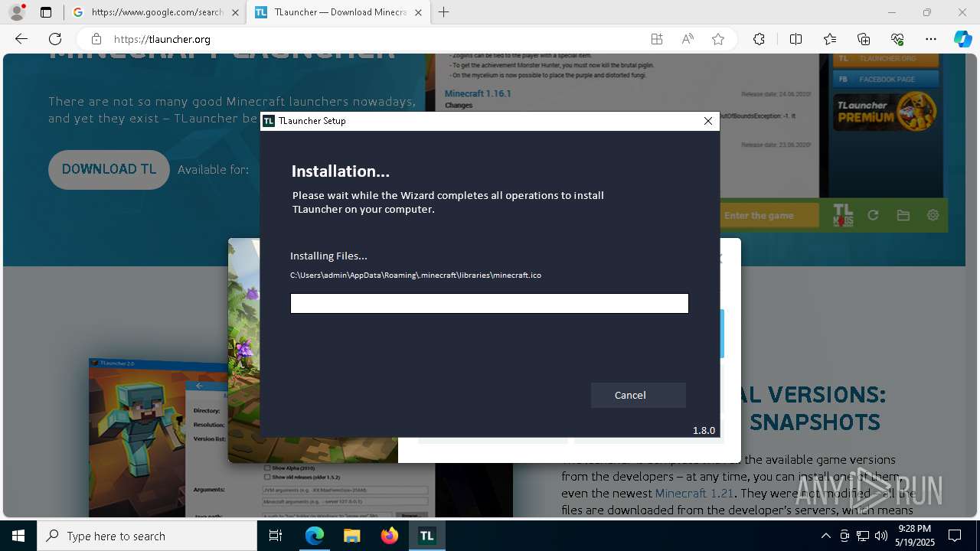Click the launcher settings gear on the page
Image resolution: width=980 pixels, height=551 pixels.
(933, 216)
